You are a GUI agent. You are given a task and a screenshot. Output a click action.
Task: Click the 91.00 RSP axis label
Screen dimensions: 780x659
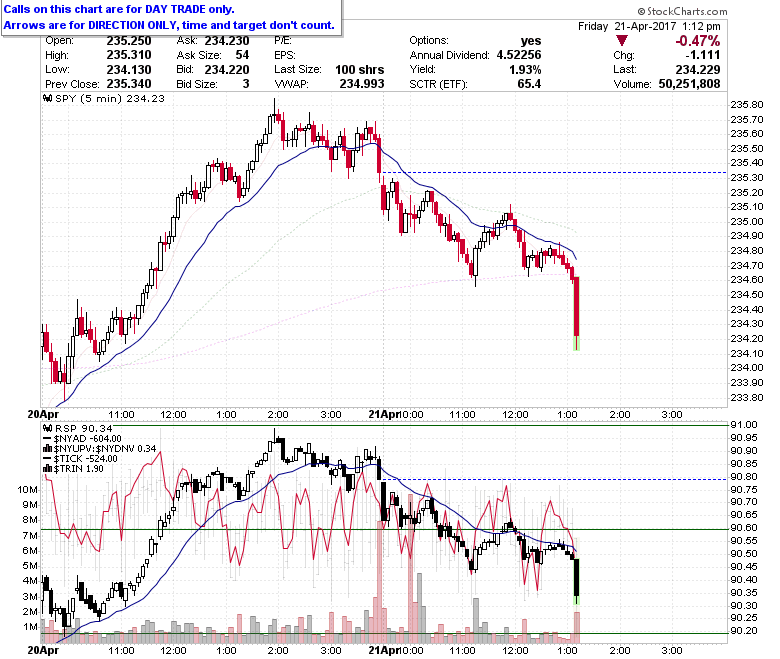(744, 425)
